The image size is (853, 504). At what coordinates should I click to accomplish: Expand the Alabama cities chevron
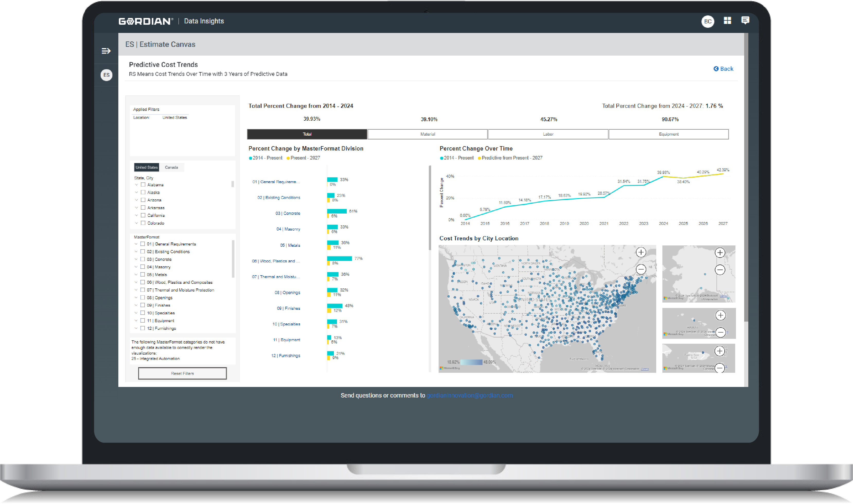[x=137, y=185]
